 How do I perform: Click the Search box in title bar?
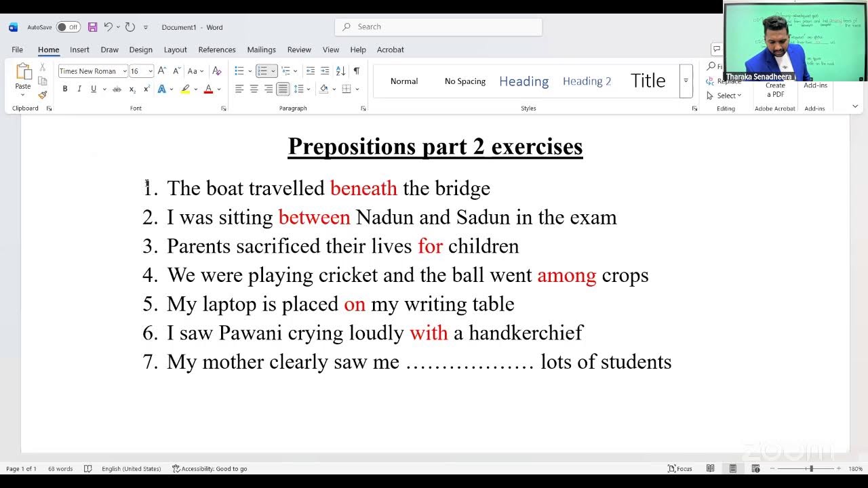click(x=438, y=26)
